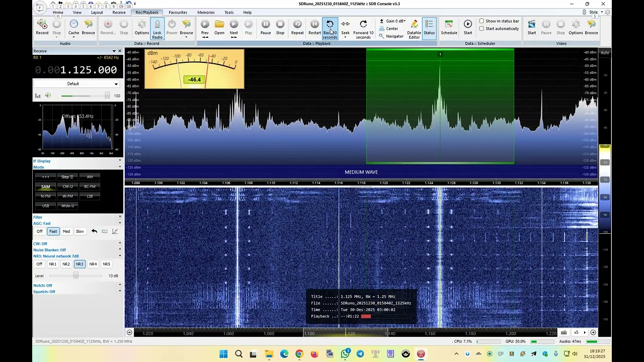Viewport: 644px width, 362px height.
Task: Open the Home ribbon tab
Action: pyautogui.click(x=58, y=13)
